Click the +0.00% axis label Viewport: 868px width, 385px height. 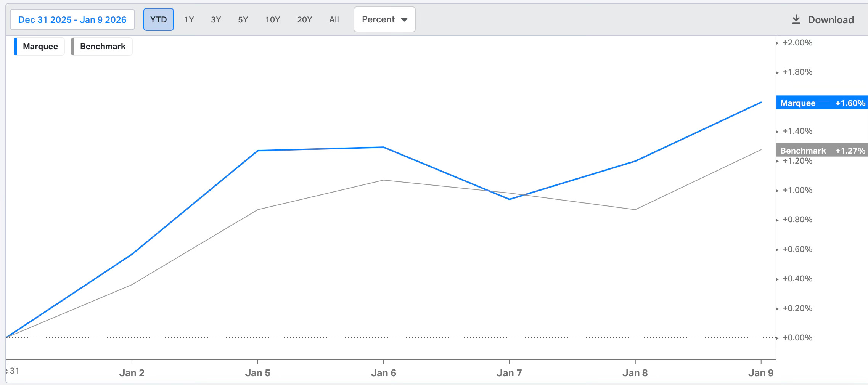(797, 338)
